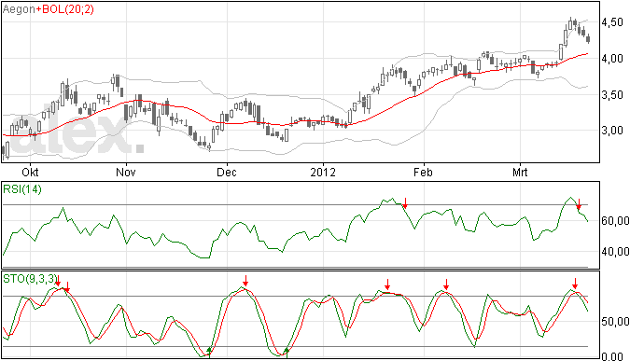The height and width of the screenshot is (361, 644).
Task: Click the 0,00 stochastic axis value
Action: tap(612, 356)
